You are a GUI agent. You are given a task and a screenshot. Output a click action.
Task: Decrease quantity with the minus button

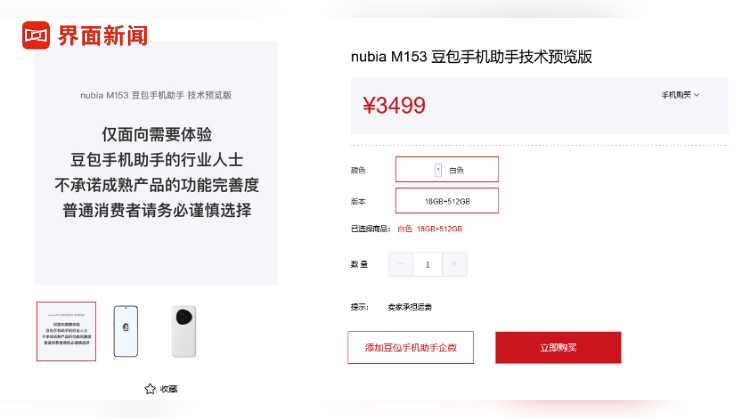click(401, 264)
